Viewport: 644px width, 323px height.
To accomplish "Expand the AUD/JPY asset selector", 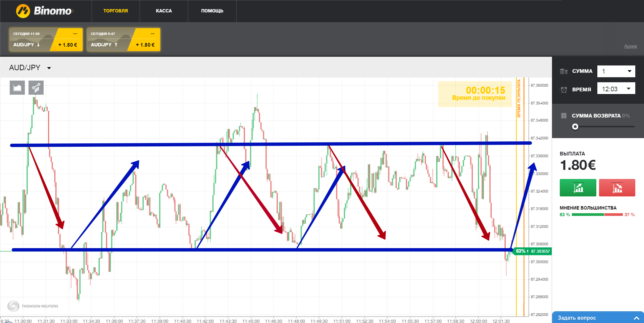I will (30, 67).
